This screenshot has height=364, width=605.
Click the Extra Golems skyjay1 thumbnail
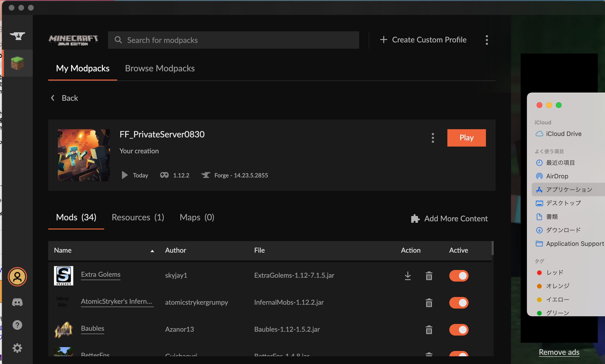[64, 276]
